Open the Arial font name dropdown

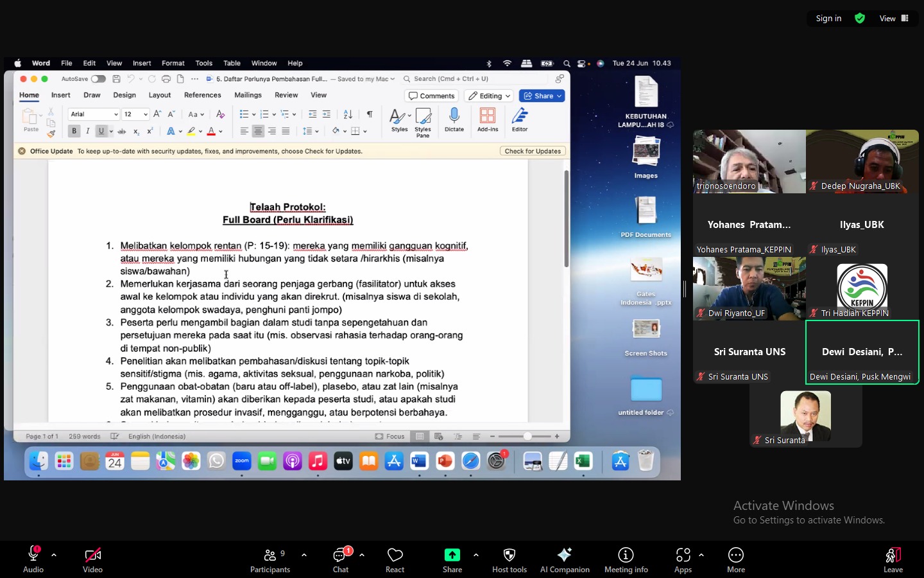(x=116, y=114)
